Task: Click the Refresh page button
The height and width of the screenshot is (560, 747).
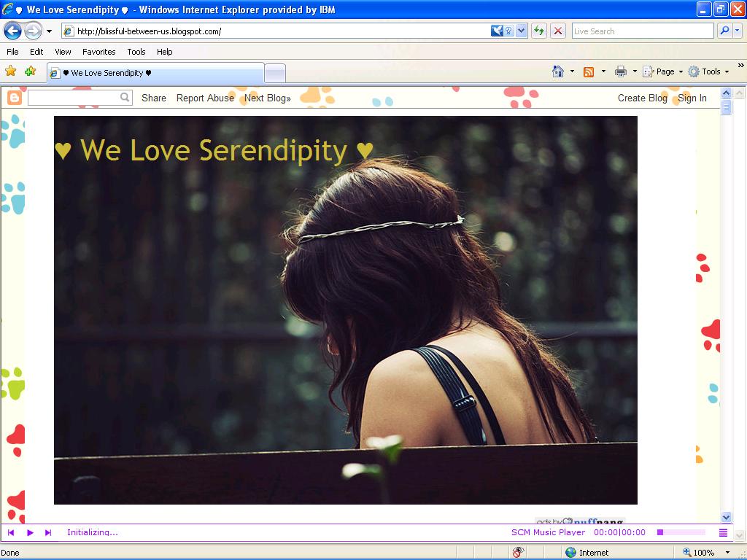Action: pos(539,31)
